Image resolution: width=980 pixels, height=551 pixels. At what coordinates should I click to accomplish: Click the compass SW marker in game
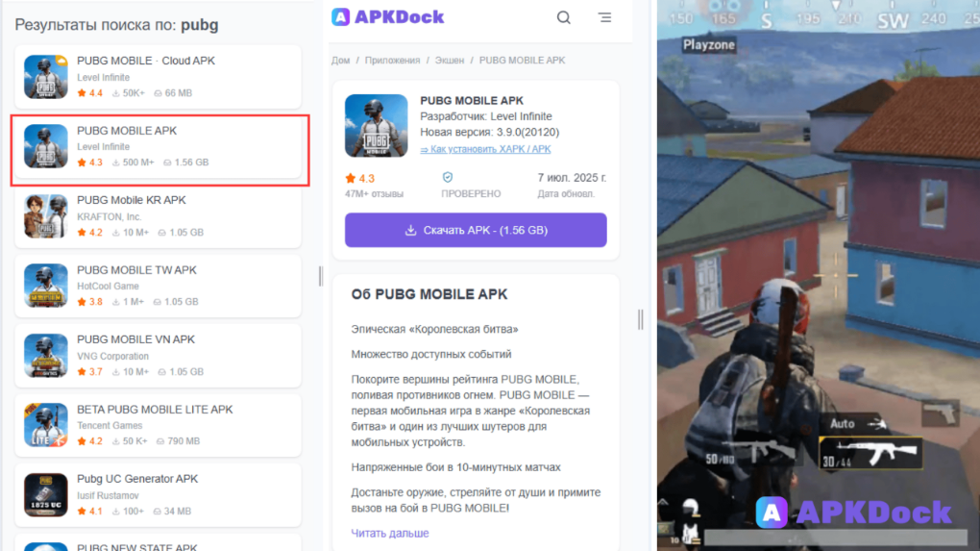coord(893,20)
